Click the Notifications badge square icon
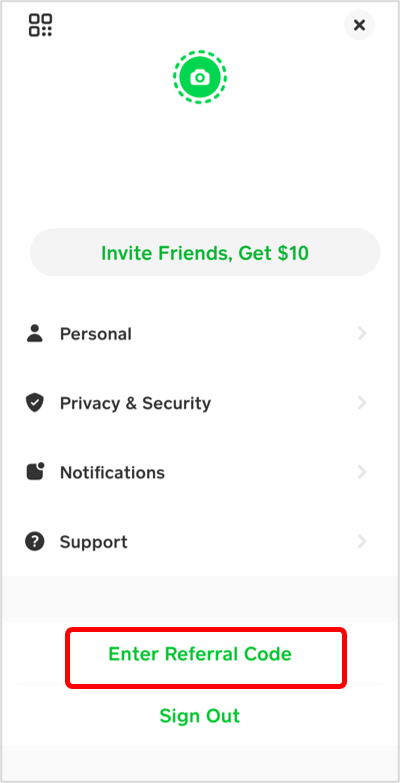400x783 pixels. 35,472
